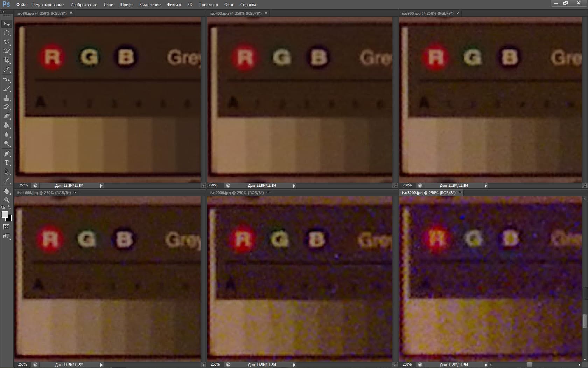Close the iso400.jpg document tab
Image resolution: width=588 pixels, height=368 pixels.
pyautogui.click(x=266, y=13)
